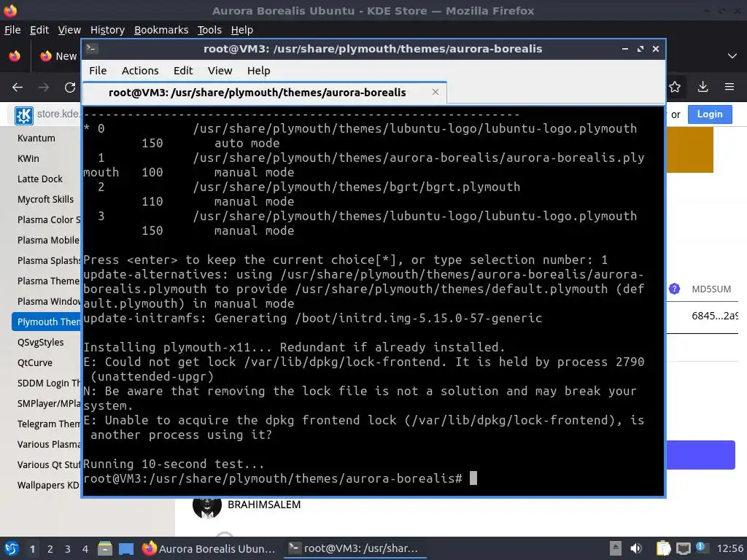Open Wallpapers KDE category

49,486
